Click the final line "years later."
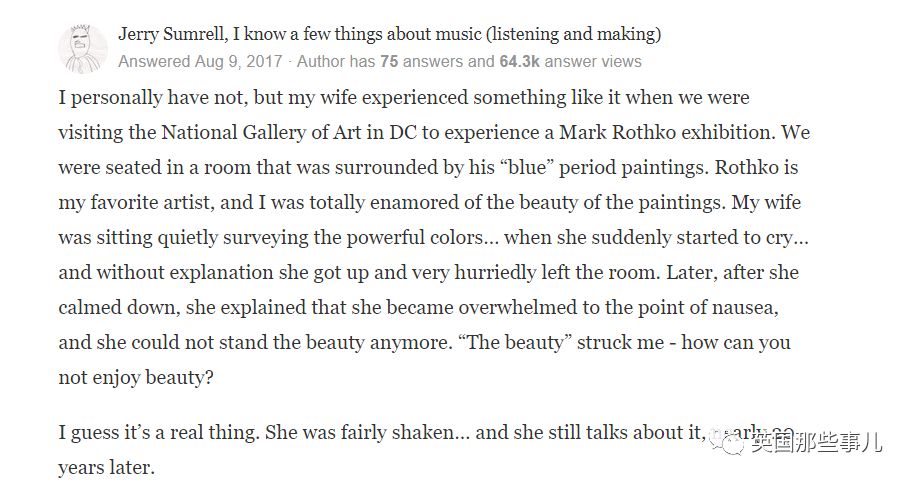This screenshot has height=482, width=912. pos(106,467)
